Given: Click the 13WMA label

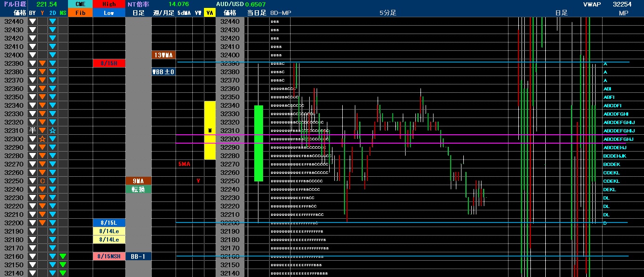Looking at the screenshot, I should coord(163,55).
